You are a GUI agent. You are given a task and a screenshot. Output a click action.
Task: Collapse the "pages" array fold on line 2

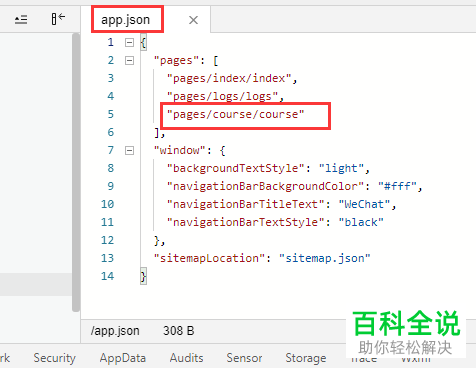click(x=129, y=60)
